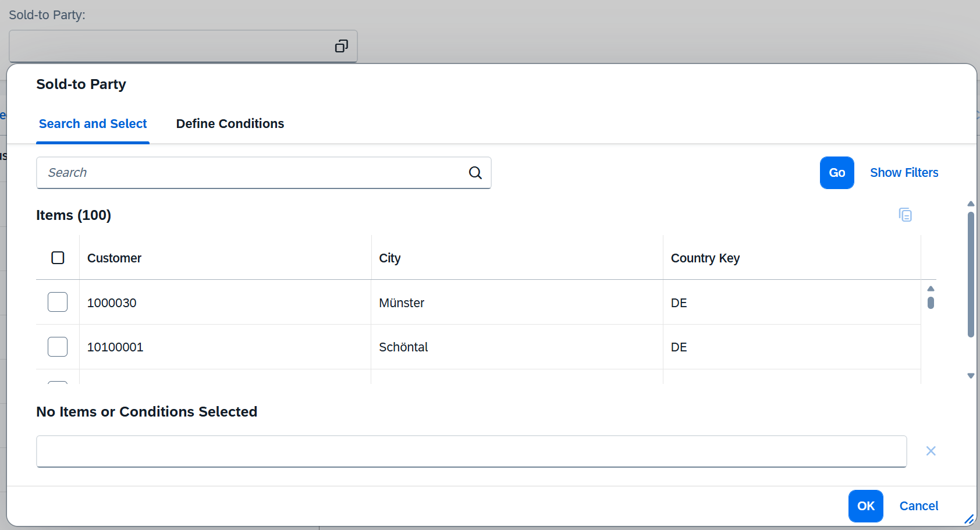Clear selected items with the X icon
The width and height of the screenshot is (980, 530).
tap(931, 451)
